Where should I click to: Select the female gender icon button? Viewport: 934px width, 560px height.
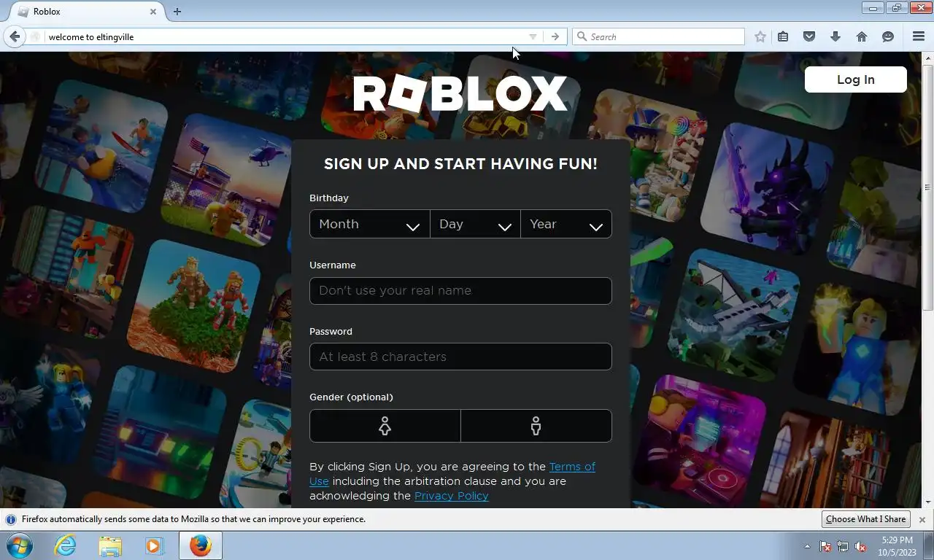coord(385,426)
